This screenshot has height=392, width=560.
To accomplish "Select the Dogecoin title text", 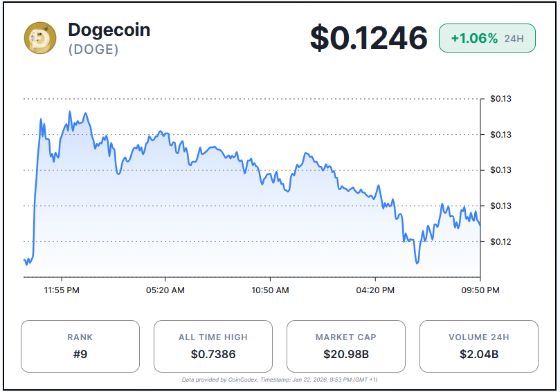I will click(x=109, y=30).
